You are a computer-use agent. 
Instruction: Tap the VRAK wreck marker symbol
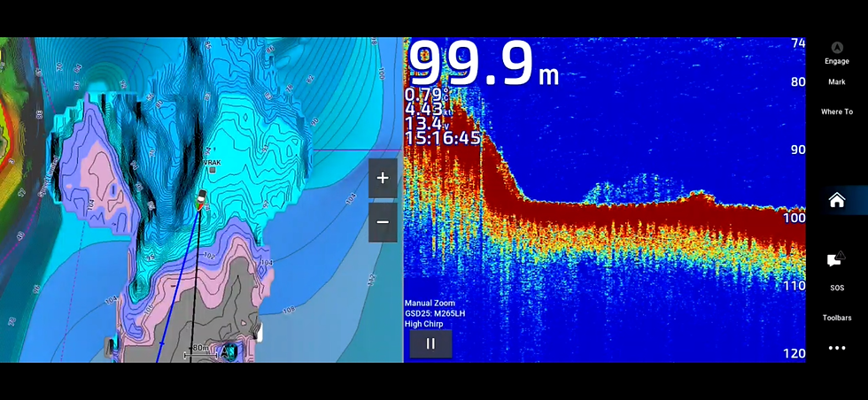(212, 170)
